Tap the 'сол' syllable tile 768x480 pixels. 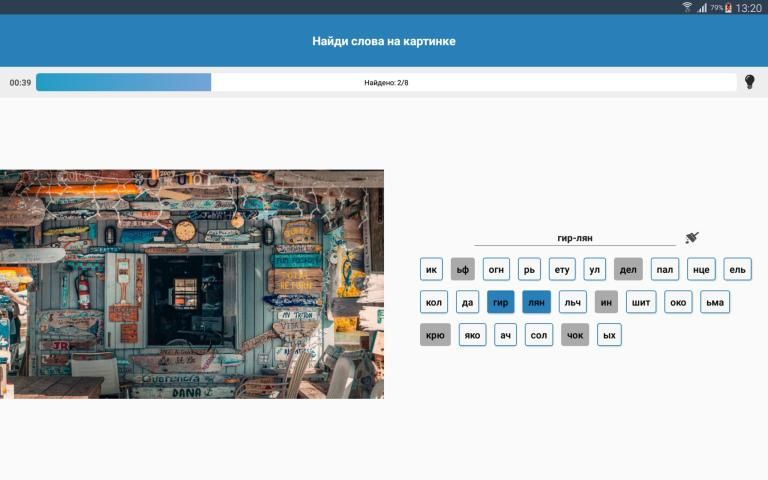point(539,335)
